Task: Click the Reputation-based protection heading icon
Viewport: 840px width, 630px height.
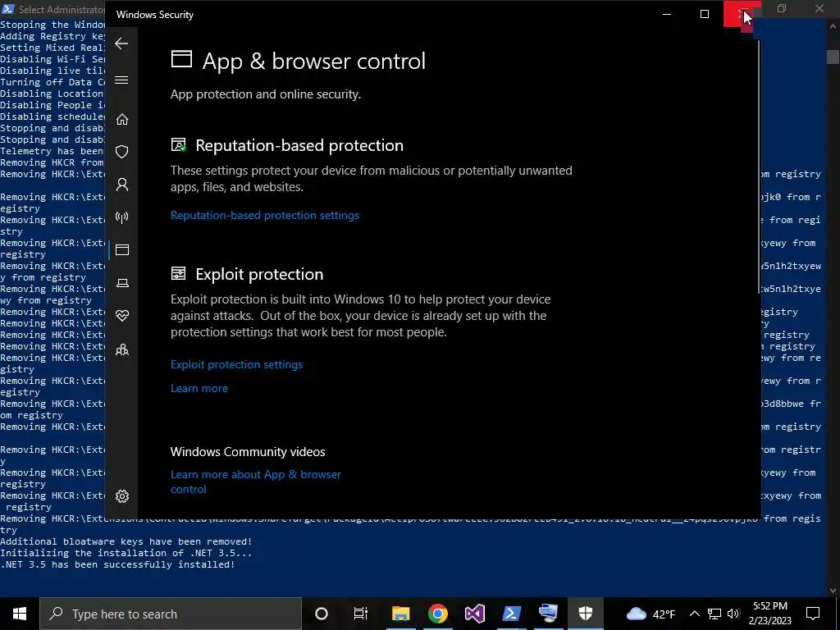Action: (x=178, y=145)
